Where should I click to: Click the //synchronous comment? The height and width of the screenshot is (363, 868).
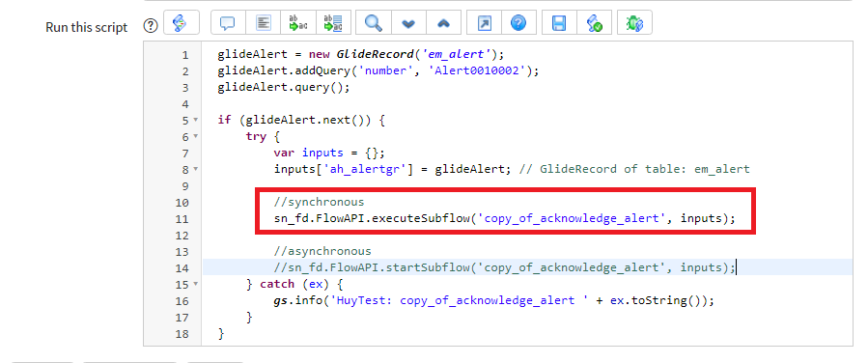pos(319,202)
